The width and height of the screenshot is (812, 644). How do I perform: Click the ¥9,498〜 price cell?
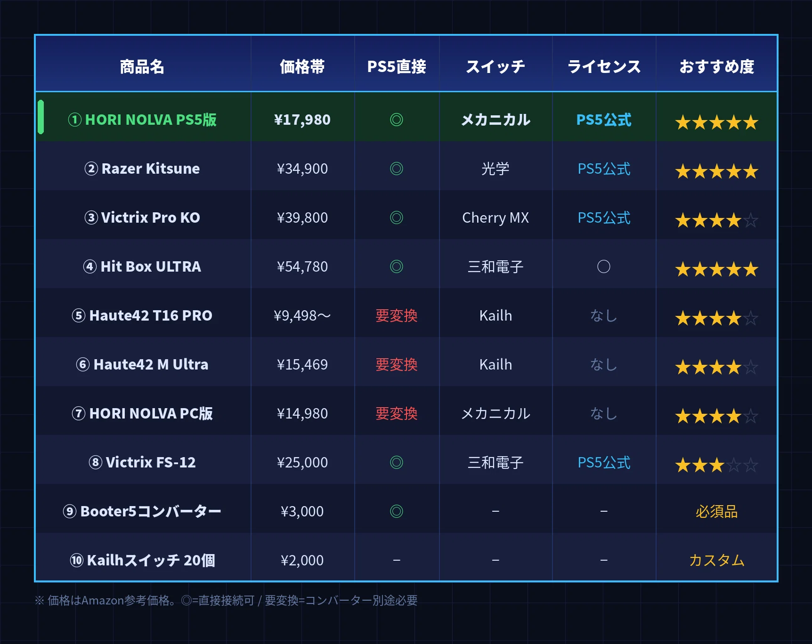pyautogui.click(x=302, y=315)
